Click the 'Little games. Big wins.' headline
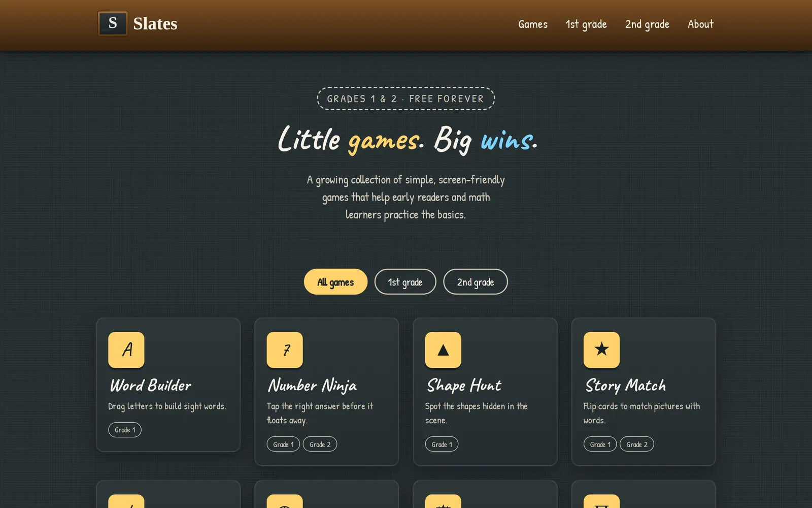Image resolution: width=812 pixels, height=508 pixels. pos(407,139)
